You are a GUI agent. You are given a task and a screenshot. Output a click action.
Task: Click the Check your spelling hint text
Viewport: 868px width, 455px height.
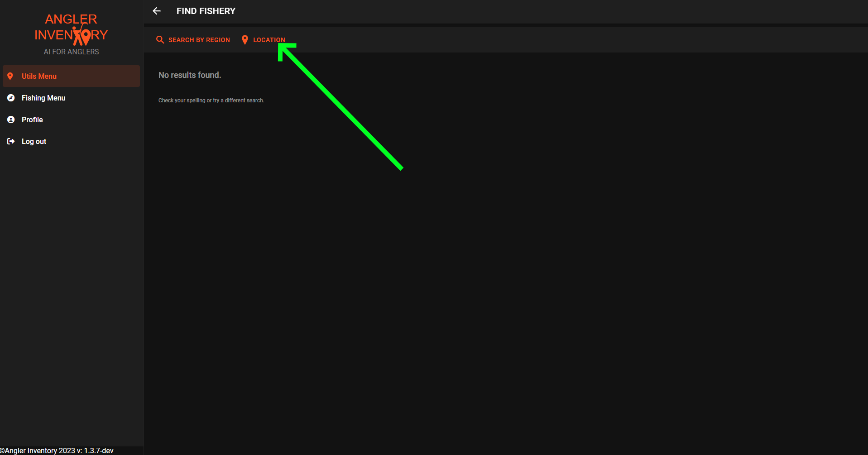pos(211,101)
